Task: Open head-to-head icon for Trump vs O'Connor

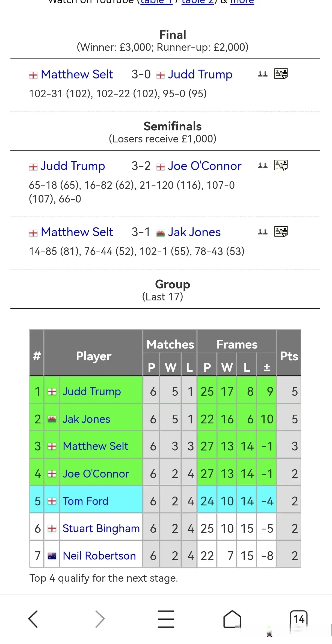Action: coord(263,166)
